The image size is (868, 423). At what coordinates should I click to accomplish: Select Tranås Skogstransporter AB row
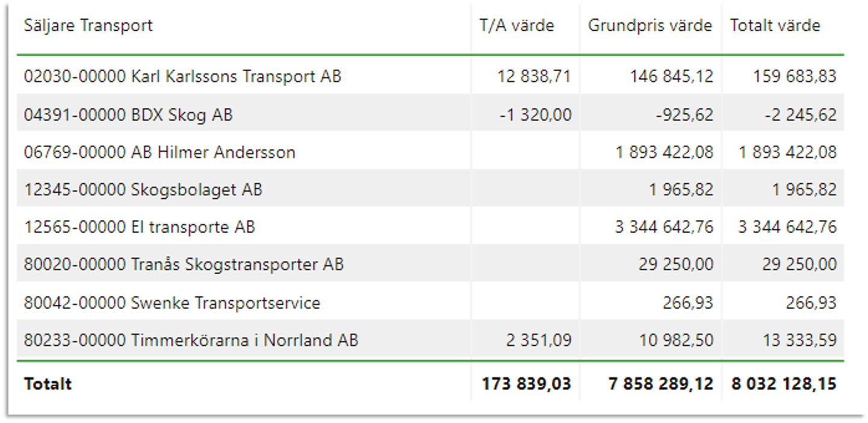coord(430,265)
